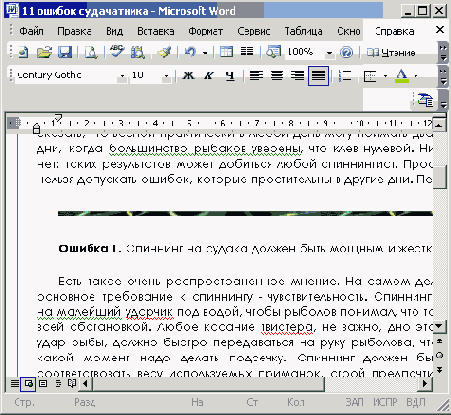
Task: Expand the Formatting toolbar options
Action: point(443,76)
